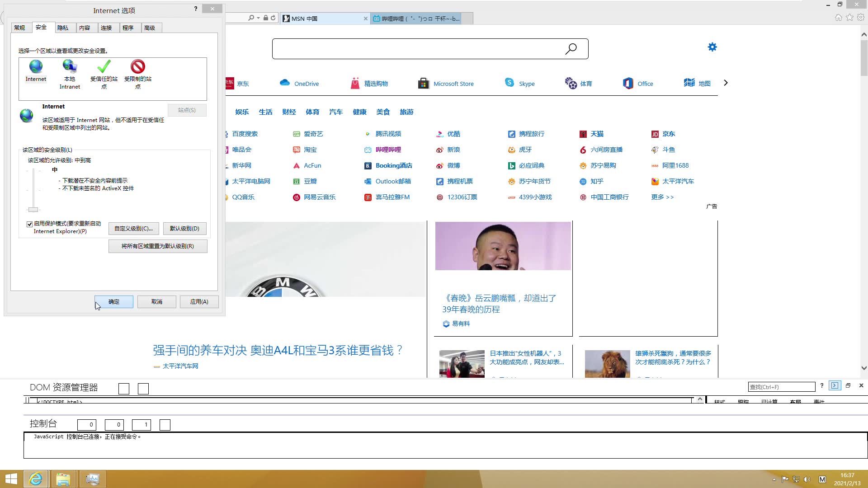The height and width of the screenshot is (488, 868).
Task: Click refresh icon in address bar
Action: (x=273, y=18)
